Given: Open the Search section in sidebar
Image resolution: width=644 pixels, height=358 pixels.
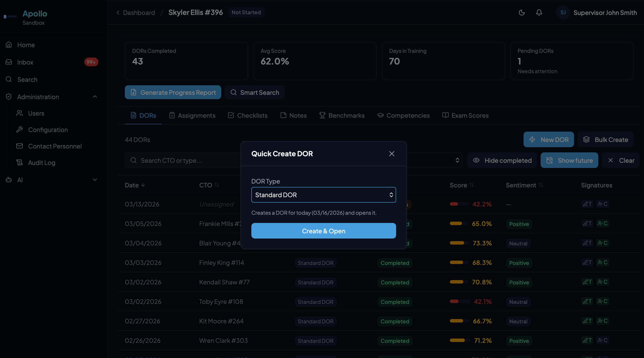Looking at the screenshot, I should click(27, 79).
